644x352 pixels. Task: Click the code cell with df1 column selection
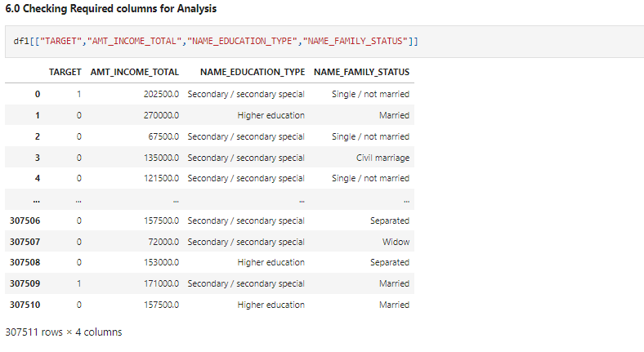(324, 42)
